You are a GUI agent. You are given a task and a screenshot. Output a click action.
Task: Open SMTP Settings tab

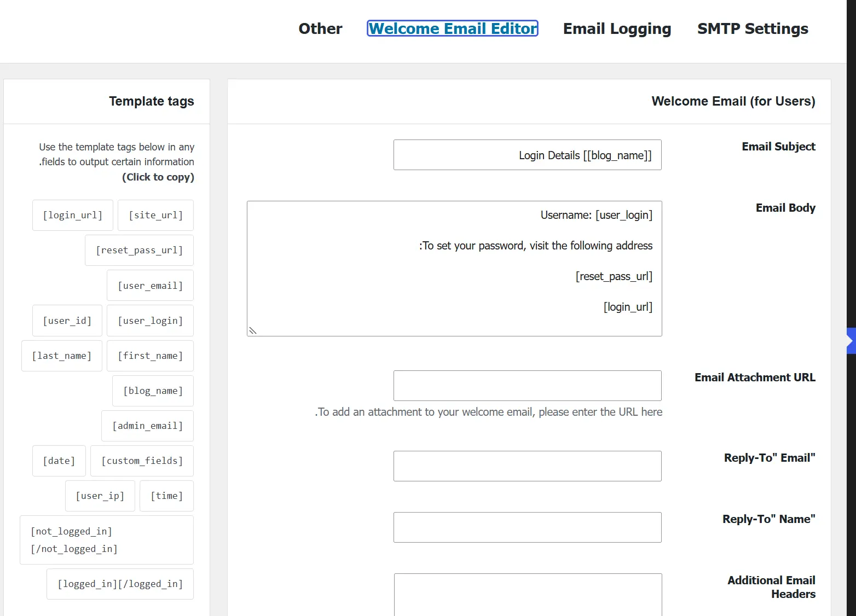coord(753,28)
